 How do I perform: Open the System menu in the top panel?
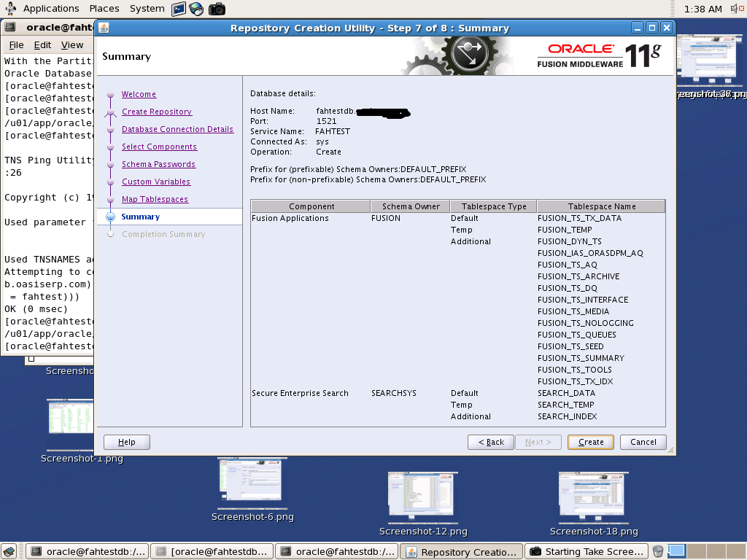pyautogui.click(x=147, y=9)
